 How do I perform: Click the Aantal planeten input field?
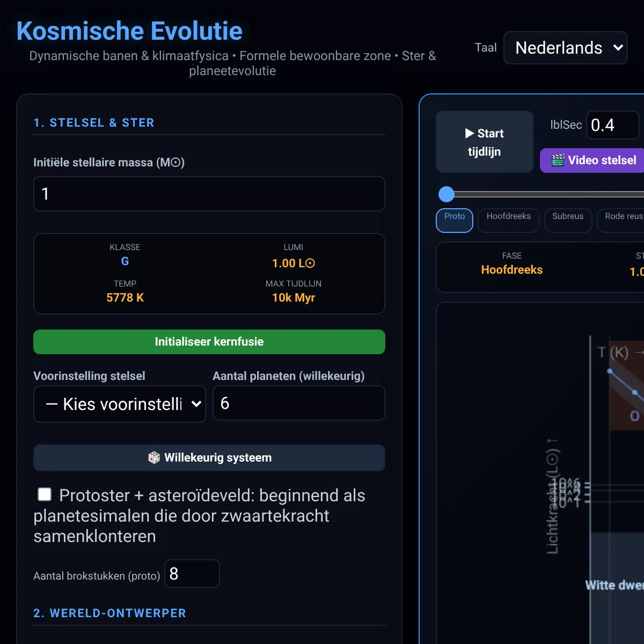pos(299,403)
